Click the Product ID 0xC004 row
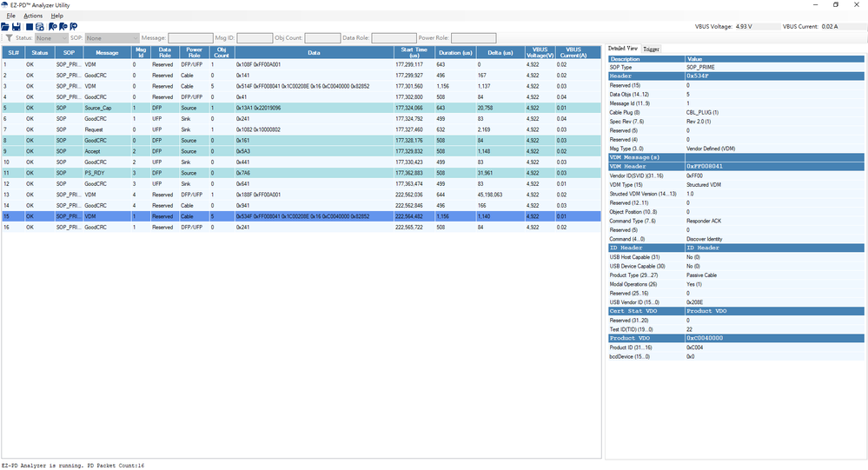868x470 pixels. pos(736,348)
